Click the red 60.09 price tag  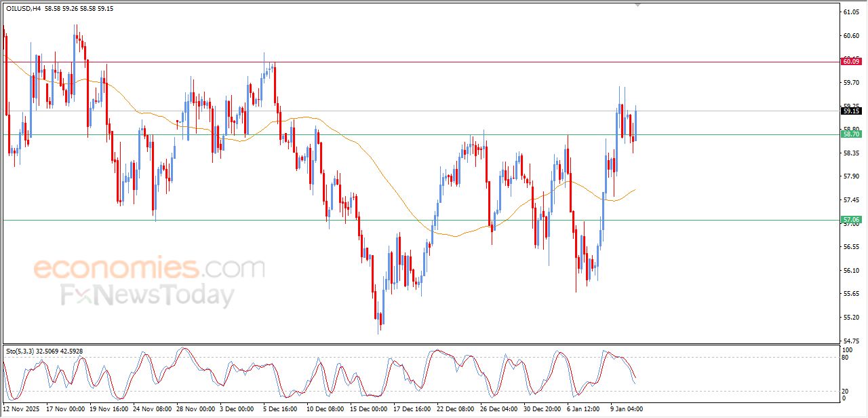click(x=851, y=62)
